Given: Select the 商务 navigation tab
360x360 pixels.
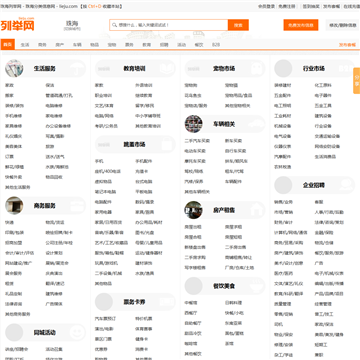Looking at the screenshot, I should (x=42, y=45).
